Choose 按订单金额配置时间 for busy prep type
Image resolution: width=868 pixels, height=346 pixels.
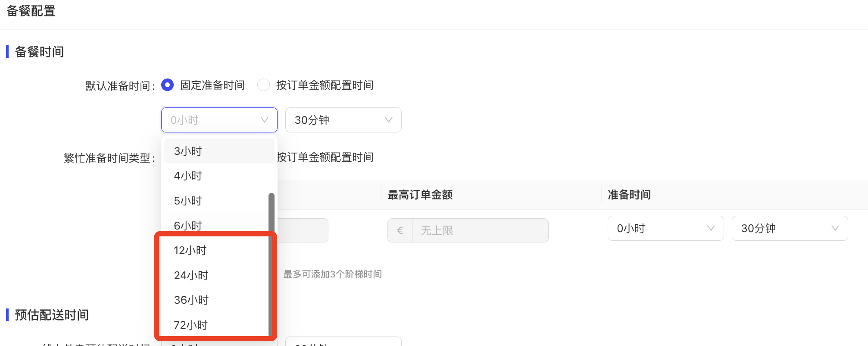click(x=325, y=157)
